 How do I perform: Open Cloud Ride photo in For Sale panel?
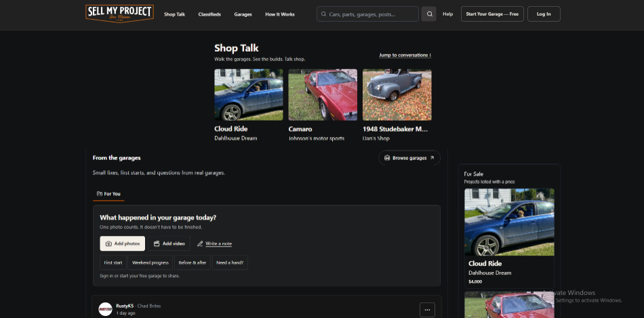tap(509, 222)
